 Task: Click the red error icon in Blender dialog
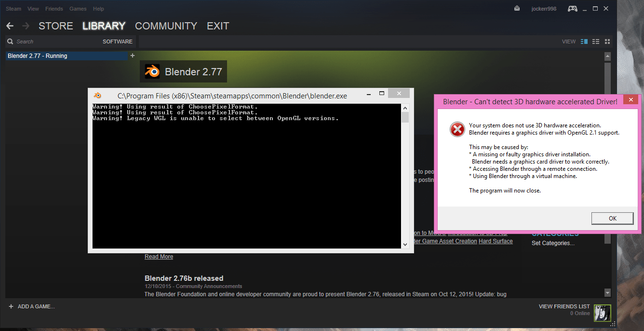coord(457,129)
